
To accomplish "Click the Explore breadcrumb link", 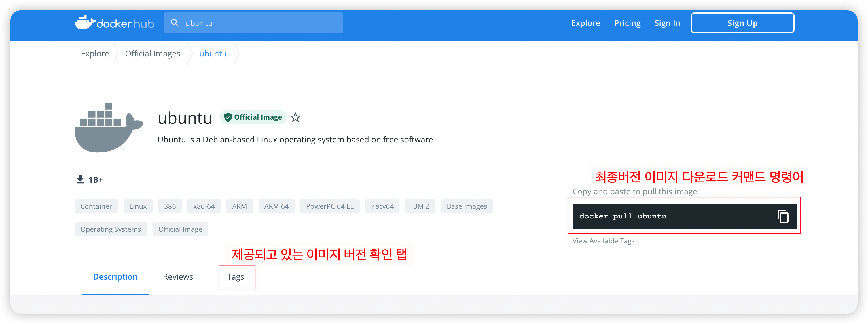I will point(95,54).
